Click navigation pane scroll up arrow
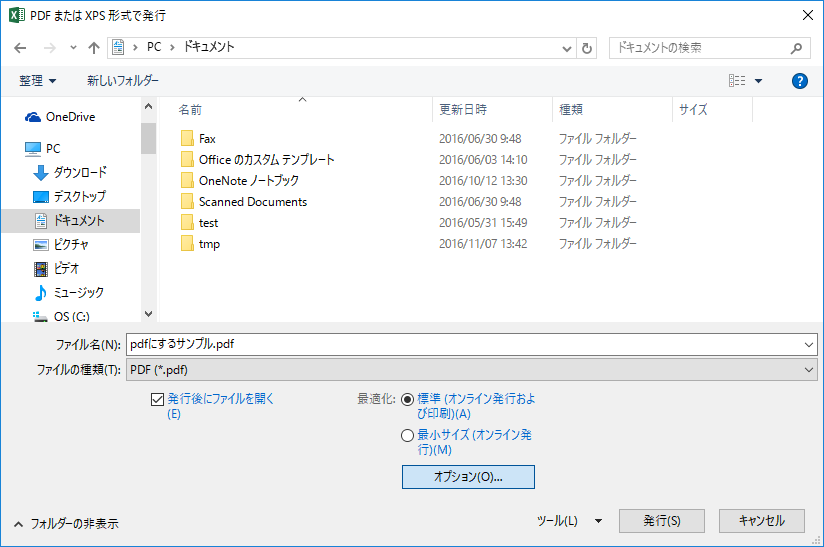824x547 pixels. click(148, 107)
